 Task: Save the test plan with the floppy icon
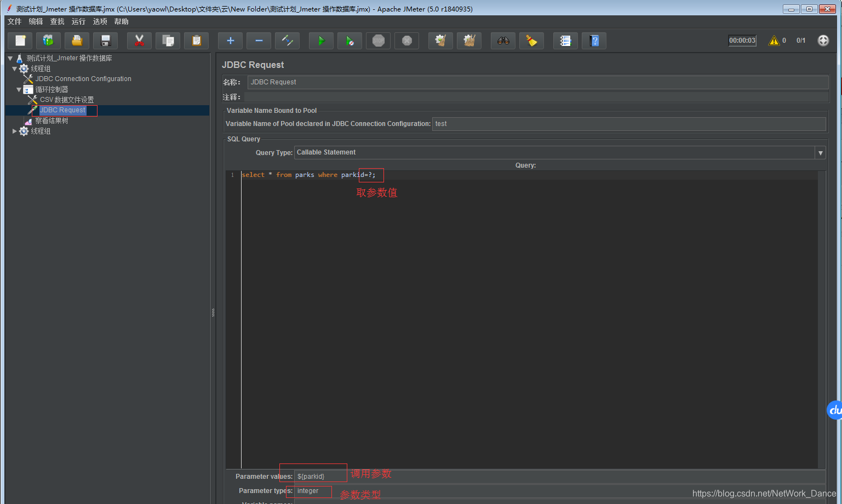click(x=106, y=41)
